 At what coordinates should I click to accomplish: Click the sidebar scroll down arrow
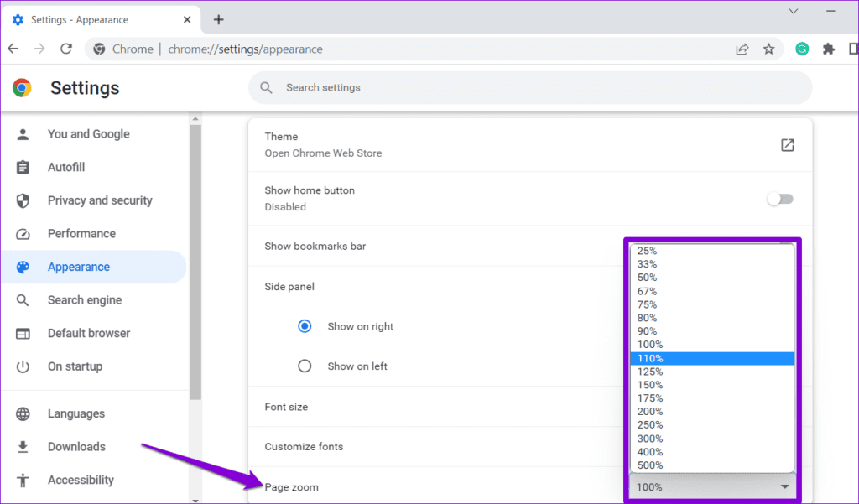[195, 500]
